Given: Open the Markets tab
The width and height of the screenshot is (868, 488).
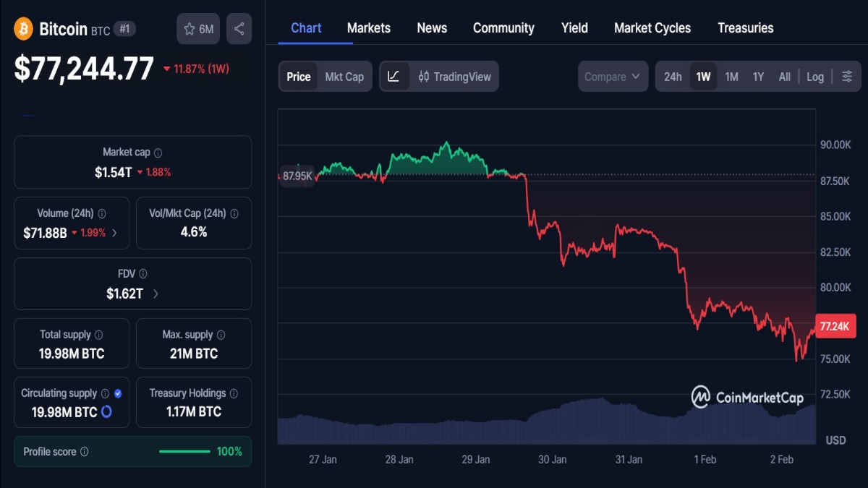Looking at the screenshot, I should click(369, 28).
